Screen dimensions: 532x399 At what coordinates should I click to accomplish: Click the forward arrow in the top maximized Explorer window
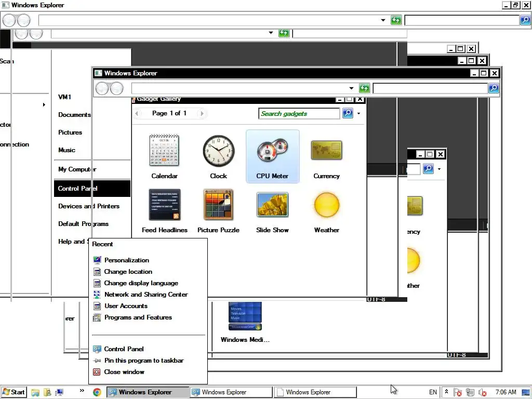(23, 20)
